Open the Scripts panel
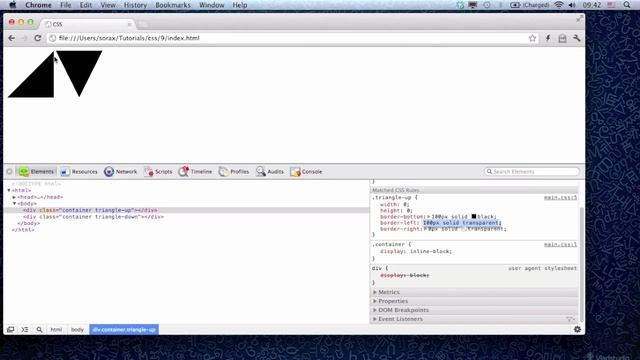Screen dimensions: 640x360 (x=158, y=172)
